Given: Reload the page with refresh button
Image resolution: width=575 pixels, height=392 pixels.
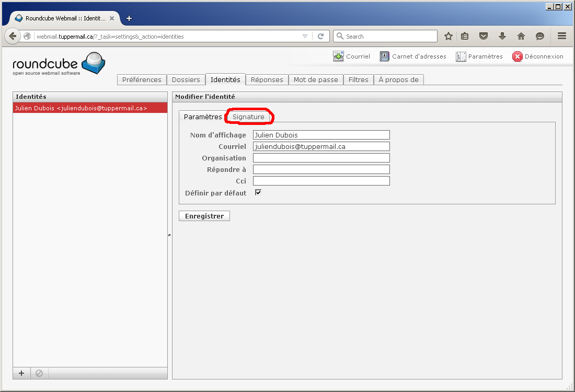Looking at the screenshot, I should [320, 36].
